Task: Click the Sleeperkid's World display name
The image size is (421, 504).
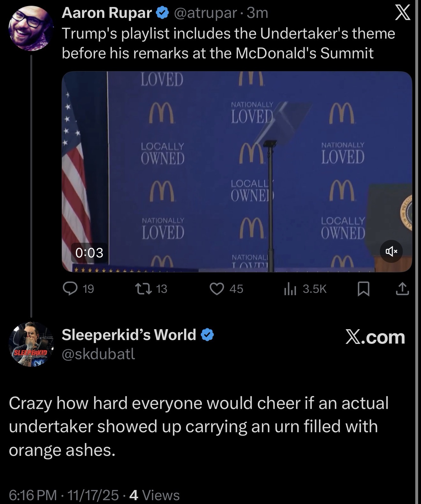Action: coord(129,335)
